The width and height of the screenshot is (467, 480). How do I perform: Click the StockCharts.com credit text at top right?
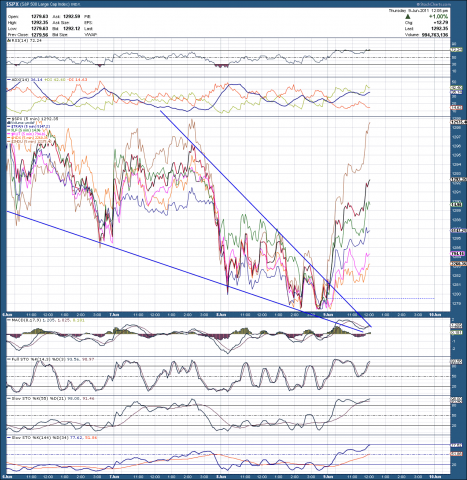[x=433, y=4]
